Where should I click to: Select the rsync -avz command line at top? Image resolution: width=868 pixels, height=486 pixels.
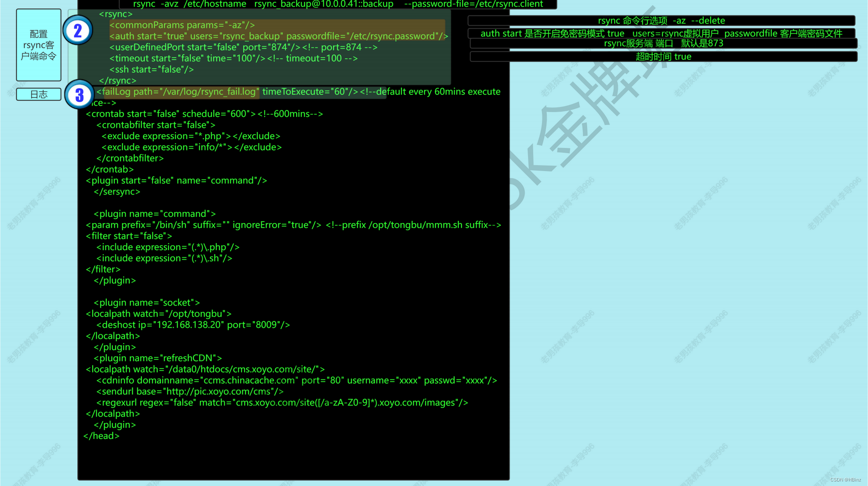(x=338, y=4)
